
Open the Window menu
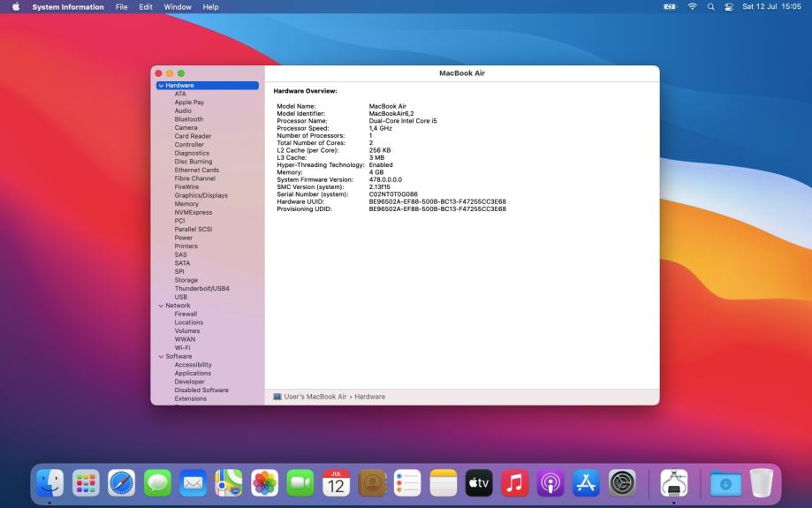pos(178,7)
